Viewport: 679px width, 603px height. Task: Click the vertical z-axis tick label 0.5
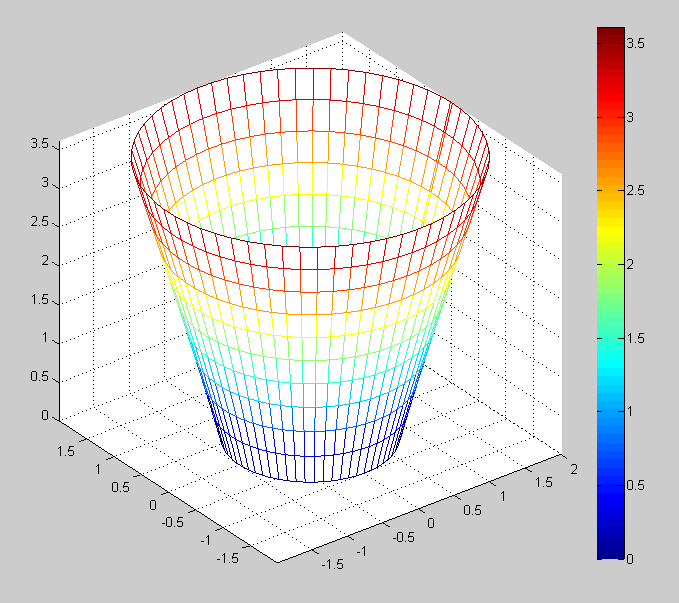click(x=40, y=377)
